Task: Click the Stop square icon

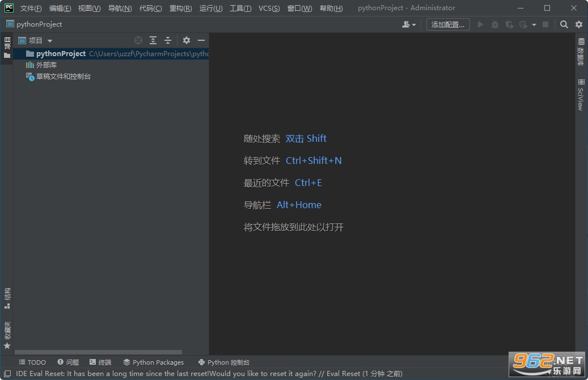Action: tap(545, 24)
